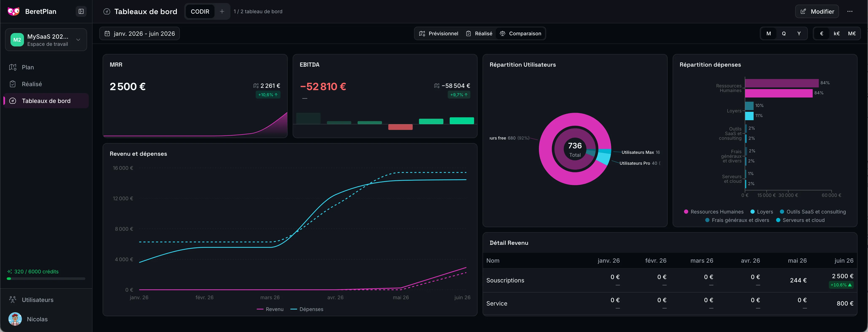Viewport: 868px width, 332px height.
Task: Display amounts in M€ units
Action: coord(852,34)
